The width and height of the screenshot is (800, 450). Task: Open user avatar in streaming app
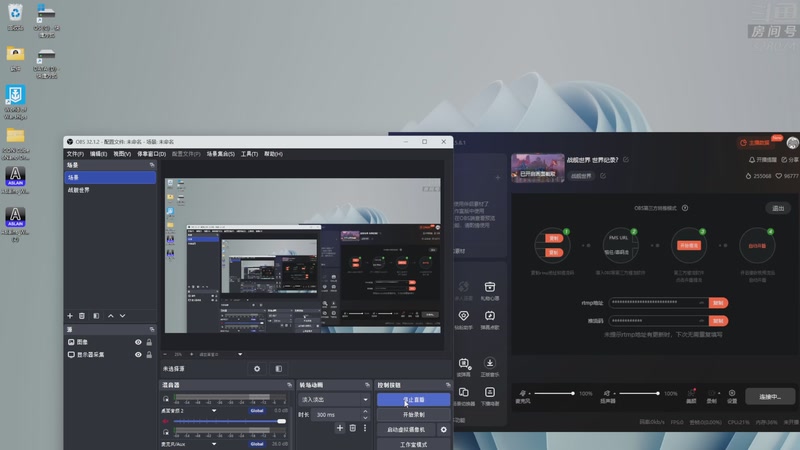(x=792, y=143)
